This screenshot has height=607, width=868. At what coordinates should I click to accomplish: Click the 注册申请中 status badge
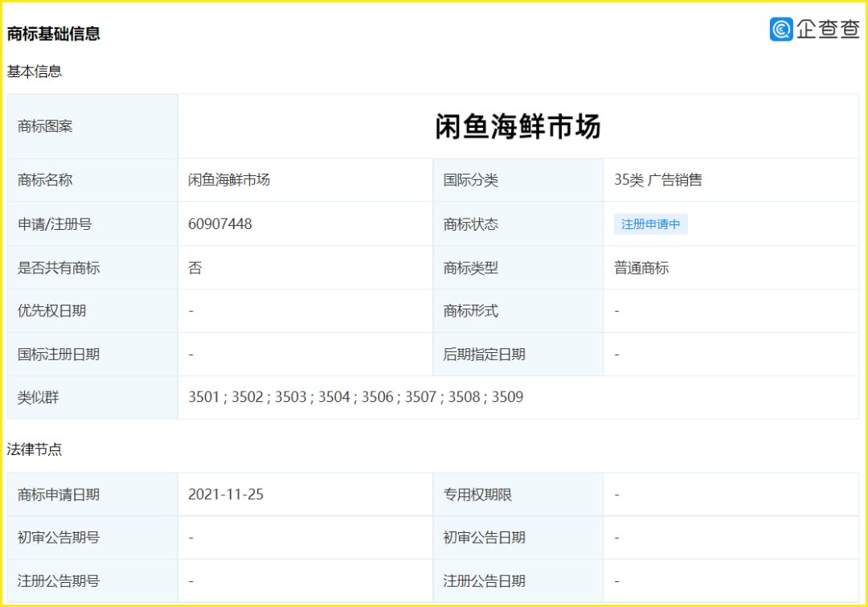(650, 224)
